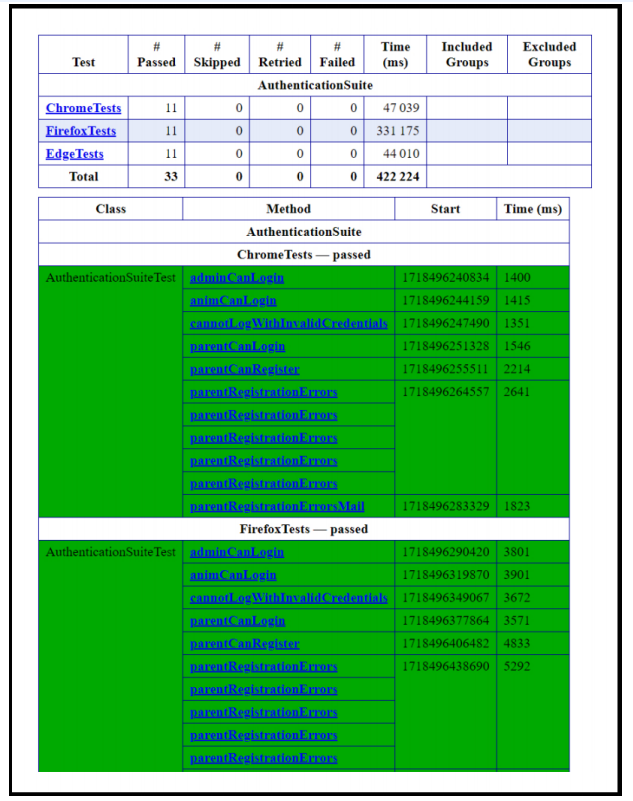Viewport: 633px width, 801px height.
Task: Select the ChromeTests time value 47 039
Action: (x=401, y=108)
